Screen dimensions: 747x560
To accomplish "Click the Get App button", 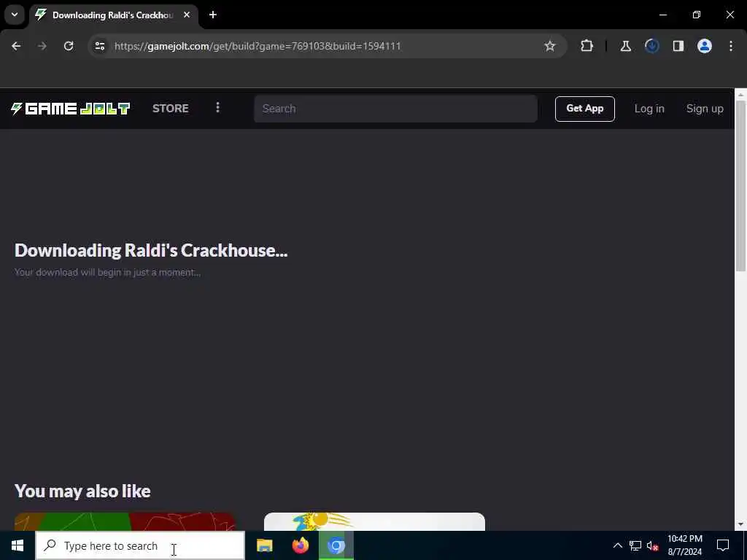I will coord(584,109).
